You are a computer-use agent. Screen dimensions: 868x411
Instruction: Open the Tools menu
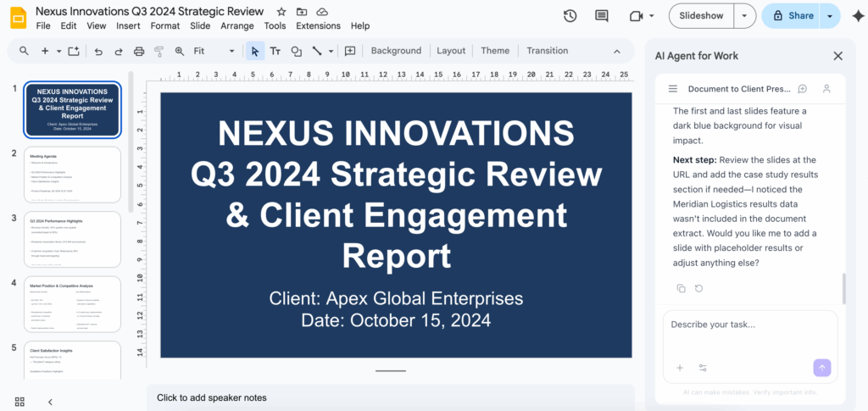pos(275,25)
